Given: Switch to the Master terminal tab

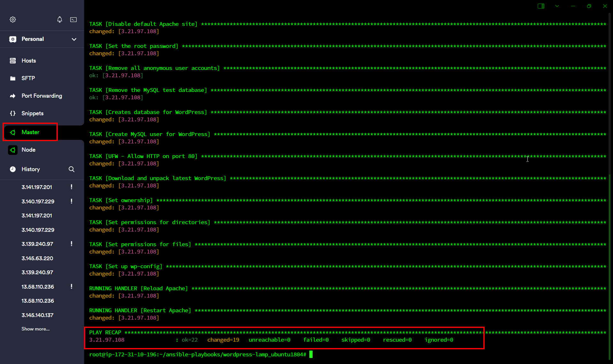Looking at the screenshot, I should (x=30, y=132).
